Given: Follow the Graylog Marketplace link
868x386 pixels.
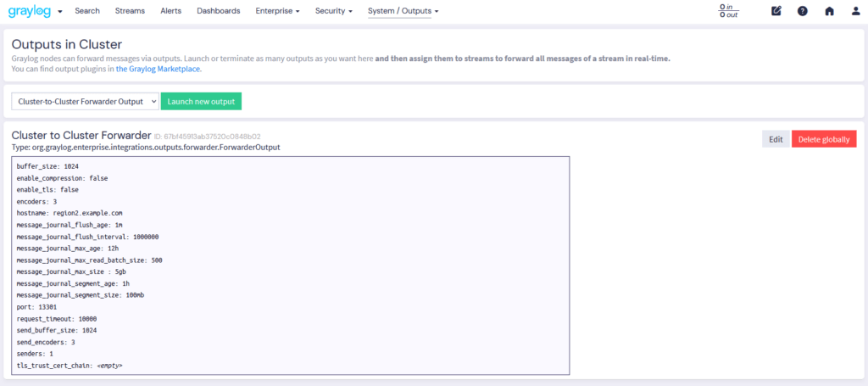Looking at the screenshot, I should [x=159, y=70].
